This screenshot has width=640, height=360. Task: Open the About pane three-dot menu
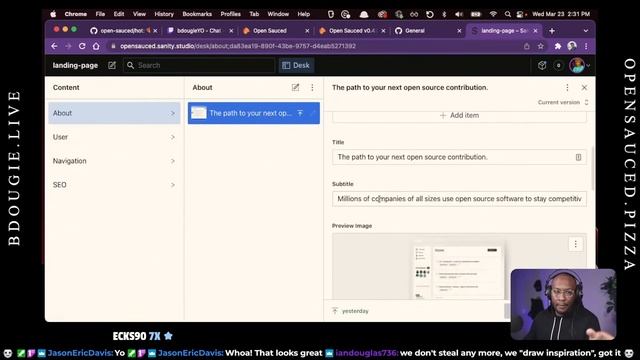coord(312,87)
